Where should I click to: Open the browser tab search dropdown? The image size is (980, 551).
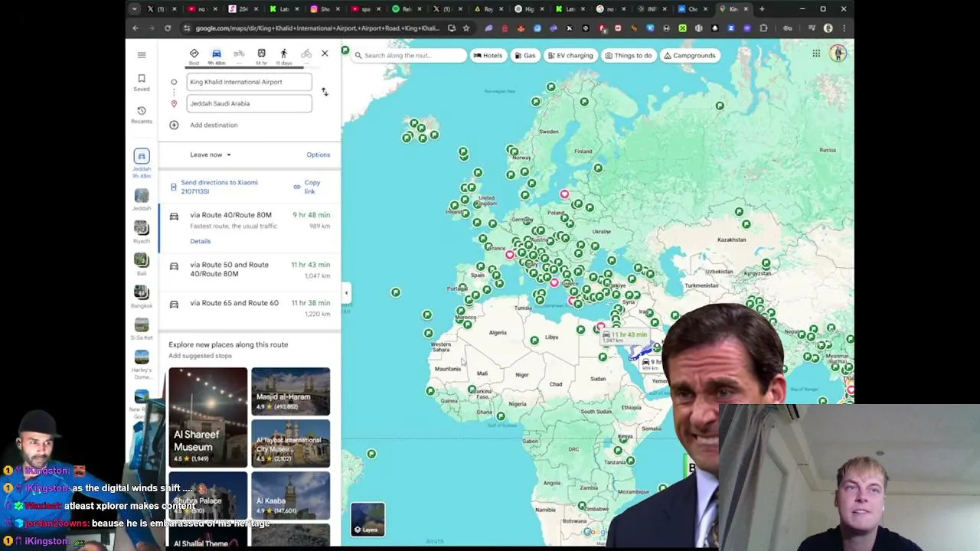coord(134,9)
